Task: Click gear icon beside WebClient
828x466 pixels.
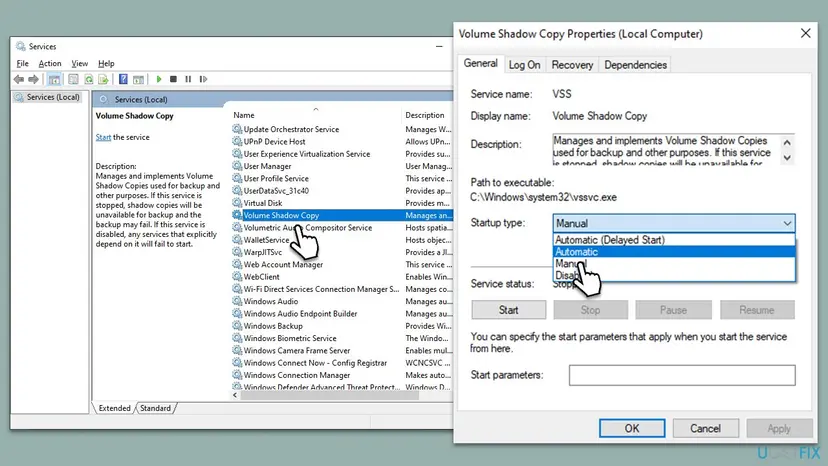Action: point(237,276)
